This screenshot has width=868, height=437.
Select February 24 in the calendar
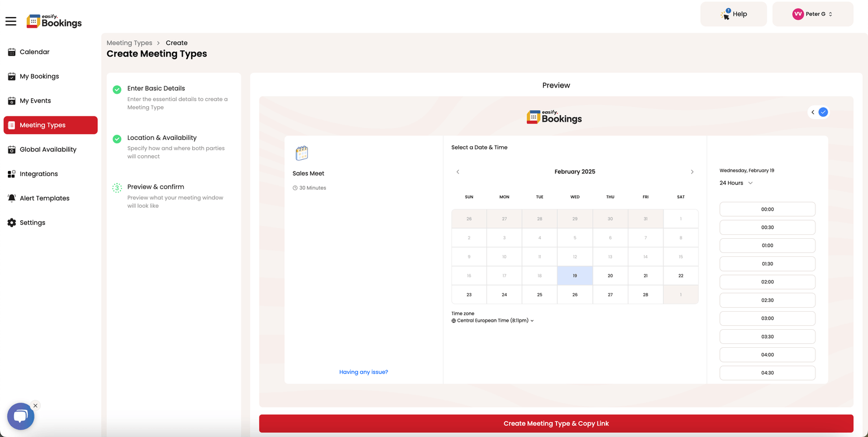coord(504,295)
